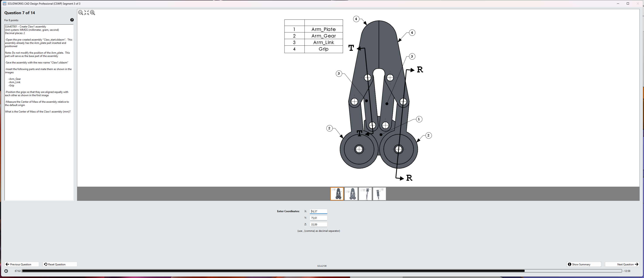Click the Y coordinate input field
This screenshot has height=278, width=644.
318,218
